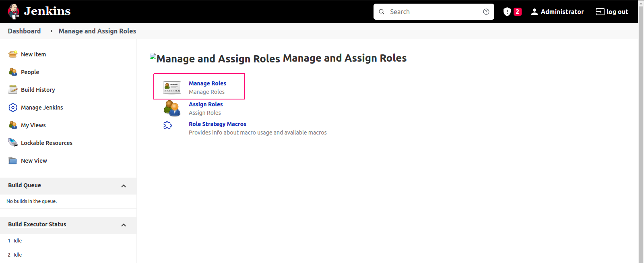Click the Build History notepad icon
Screen dimensions: 644x263
click(x=13, y=90)
